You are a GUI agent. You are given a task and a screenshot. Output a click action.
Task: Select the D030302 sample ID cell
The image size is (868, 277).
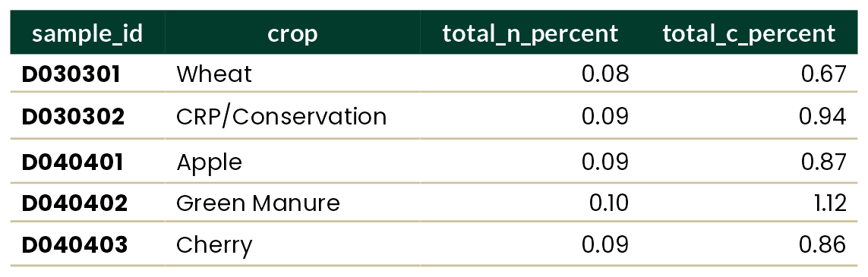pos(87,116)
